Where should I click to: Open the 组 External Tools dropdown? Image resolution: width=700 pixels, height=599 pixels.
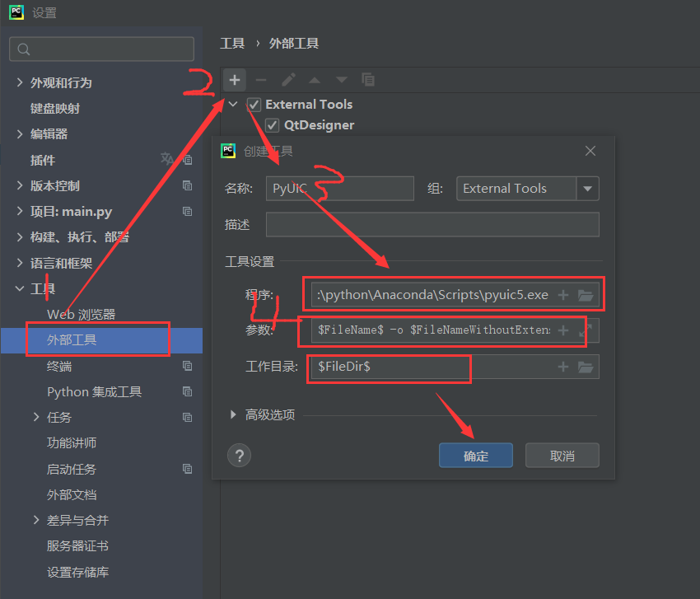pyautogui.click(x=587, y=189)
